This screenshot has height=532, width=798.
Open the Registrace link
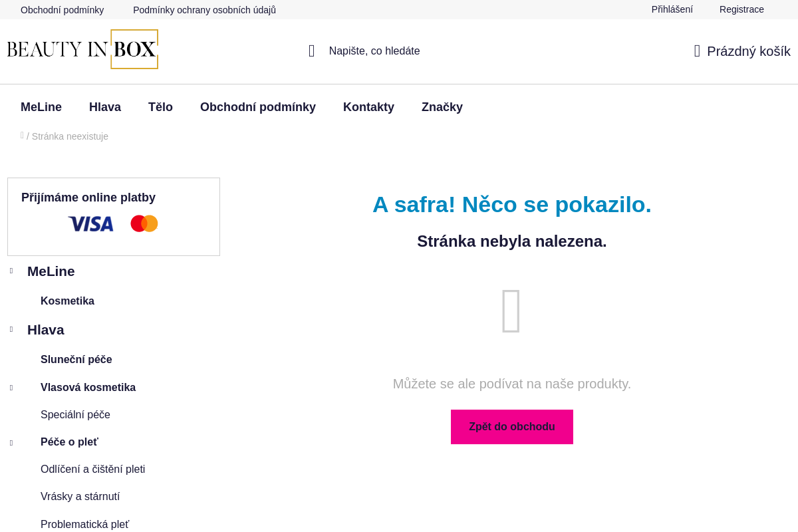coord(741,9)
